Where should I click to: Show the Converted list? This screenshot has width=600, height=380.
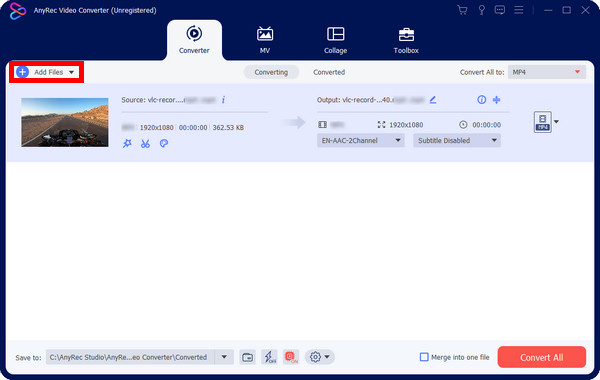point(329,72)
